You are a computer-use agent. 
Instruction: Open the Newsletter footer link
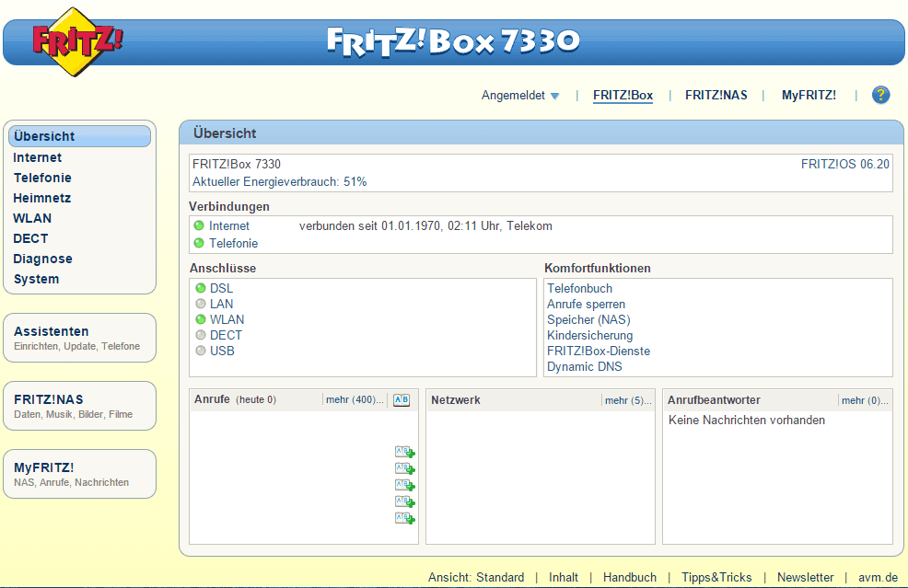(x=806, y=577)
